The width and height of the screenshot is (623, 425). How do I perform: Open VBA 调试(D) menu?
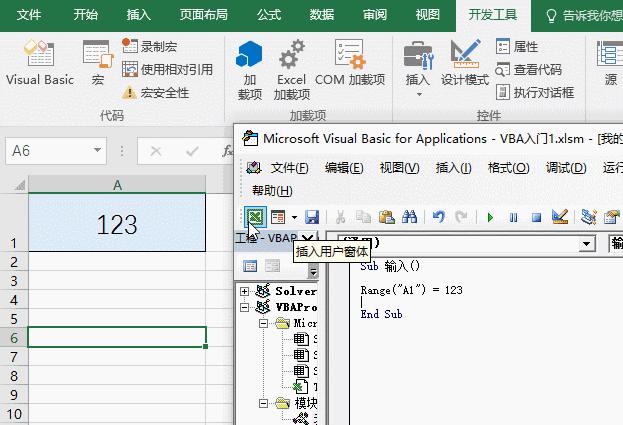[566, 168]
